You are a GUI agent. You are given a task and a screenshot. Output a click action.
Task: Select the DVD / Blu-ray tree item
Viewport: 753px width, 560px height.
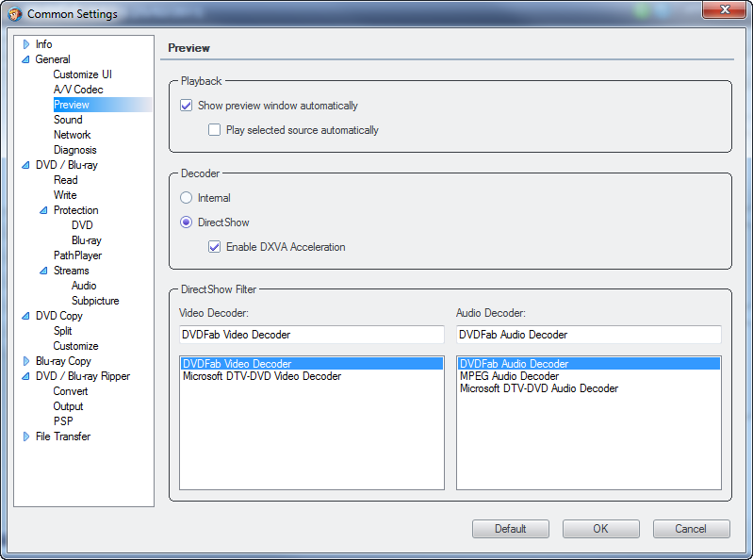pyautogui.click(x=67, y=165)
